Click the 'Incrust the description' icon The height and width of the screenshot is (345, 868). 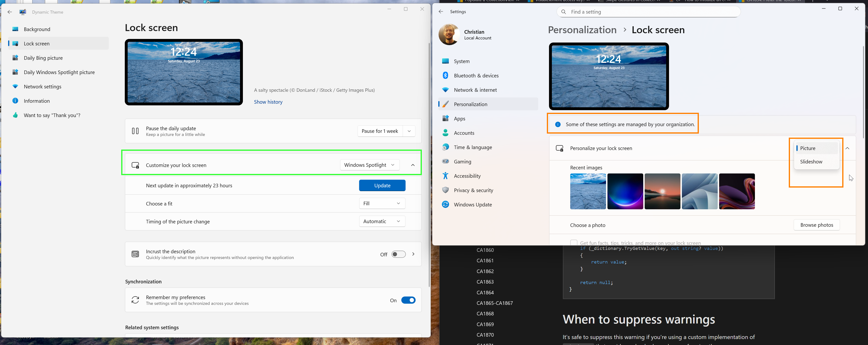pos(135,254)
